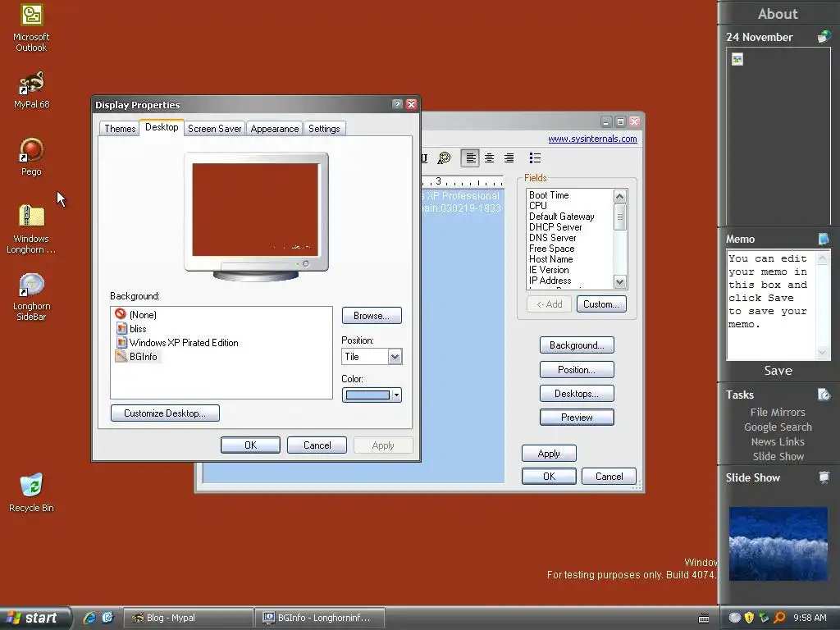
Task: Open the Start menu
Action: click(35, 618)
